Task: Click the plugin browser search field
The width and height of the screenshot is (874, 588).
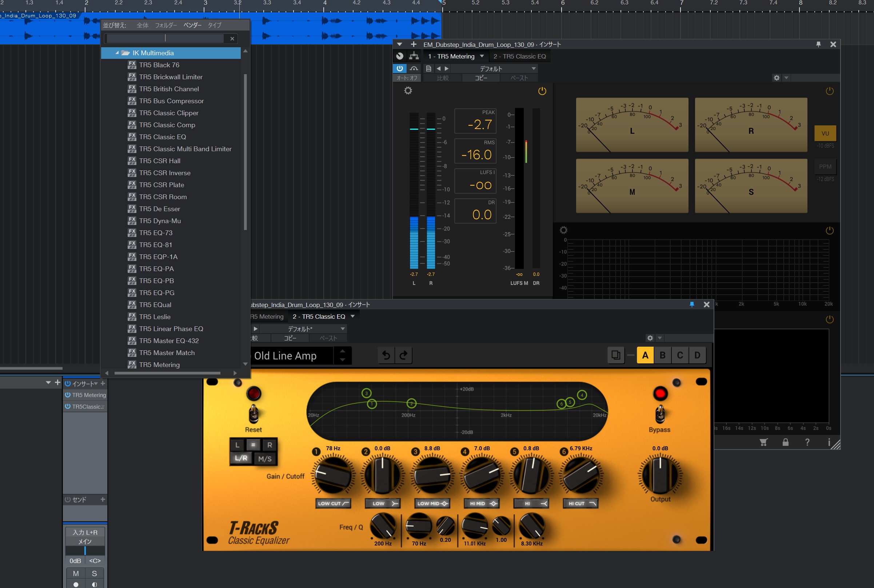Action: [x=165, y=39]
